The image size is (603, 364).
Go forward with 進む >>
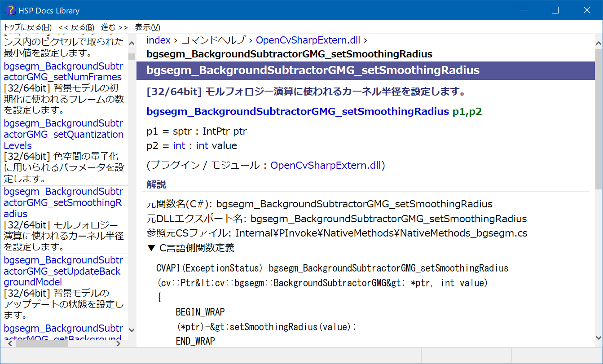[114, 27]
